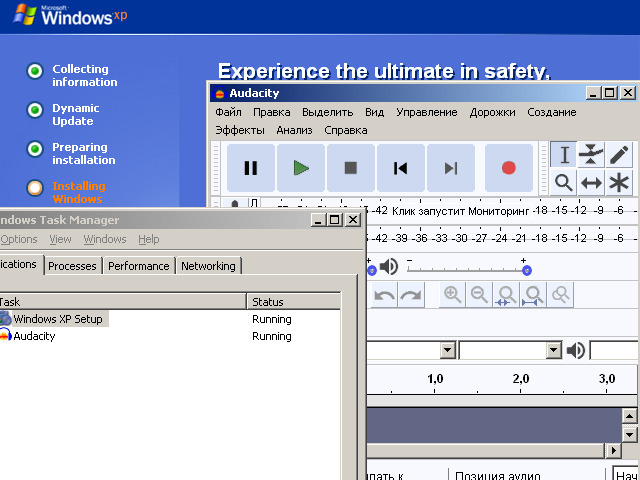Screen dimensions: 640x480
Task: Sort by the Task column header
Action: coord(122,302)
